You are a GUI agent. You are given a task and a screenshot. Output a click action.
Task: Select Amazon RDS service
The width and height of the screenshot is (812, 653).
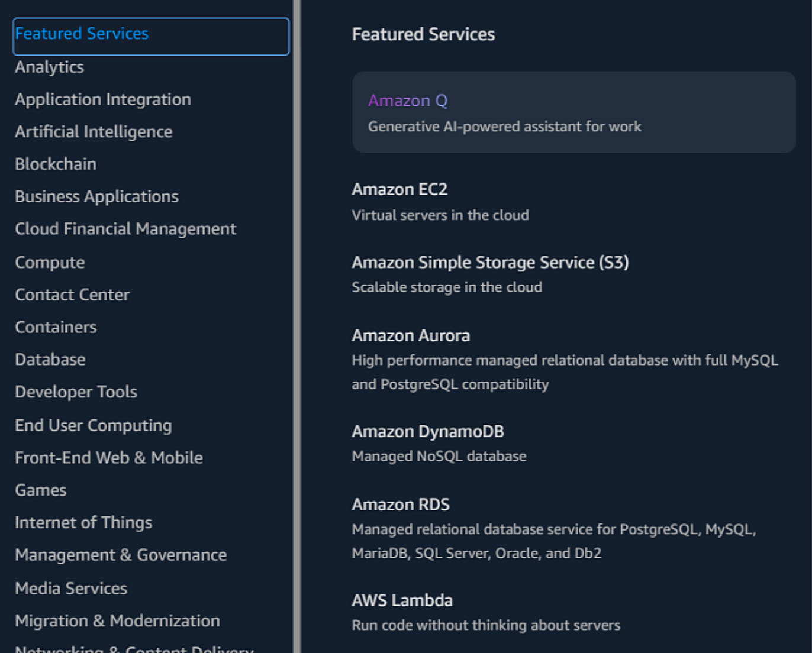click(x=401, y=505)
